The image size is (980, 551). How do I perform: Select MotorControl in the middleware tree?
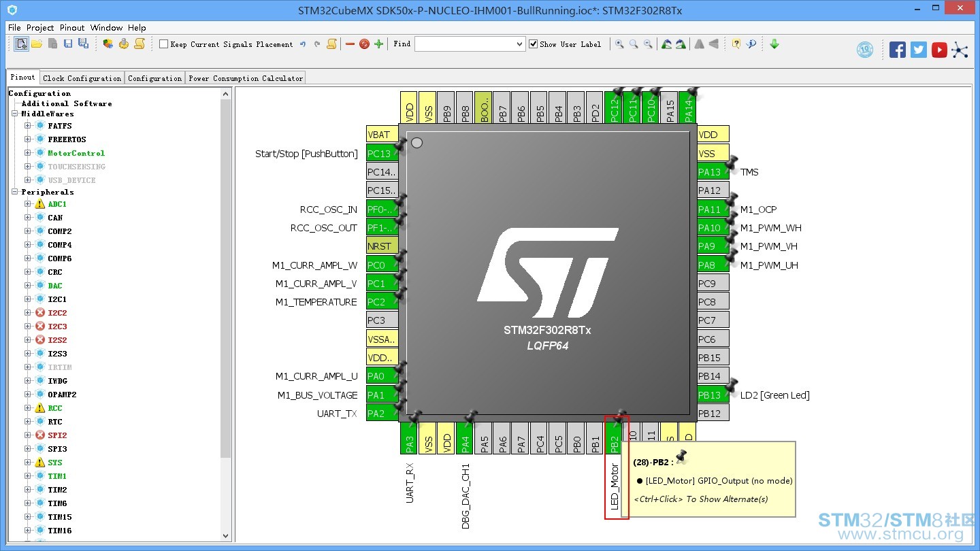coord(76,153)
